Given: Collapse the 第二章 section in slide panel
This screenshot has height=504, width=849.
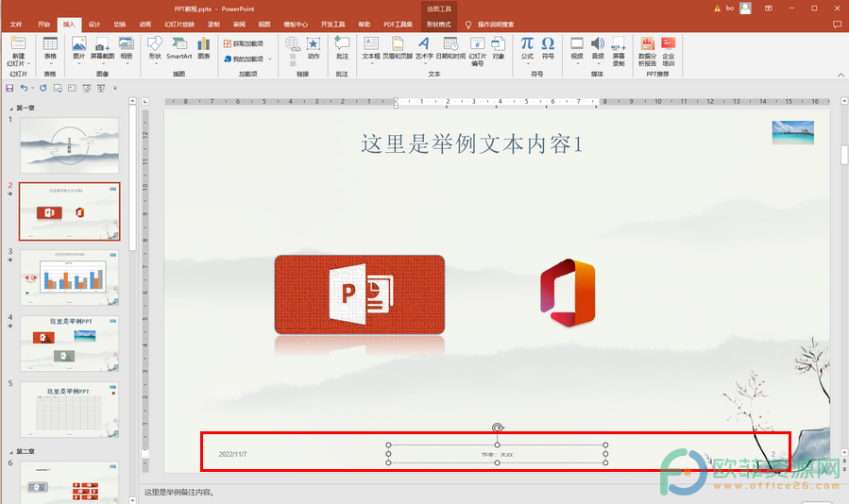Looking at the screenshot, I should point(10,451).
